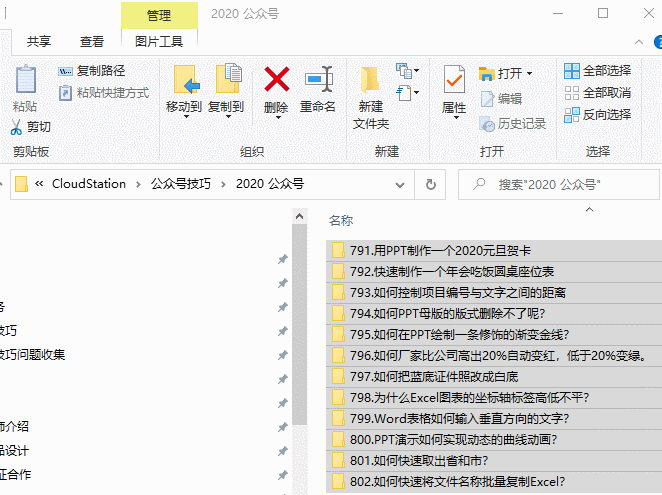Open the View (查看) ribbon tab
This screenshot has width=662, height=495.
tap(92, 41)
